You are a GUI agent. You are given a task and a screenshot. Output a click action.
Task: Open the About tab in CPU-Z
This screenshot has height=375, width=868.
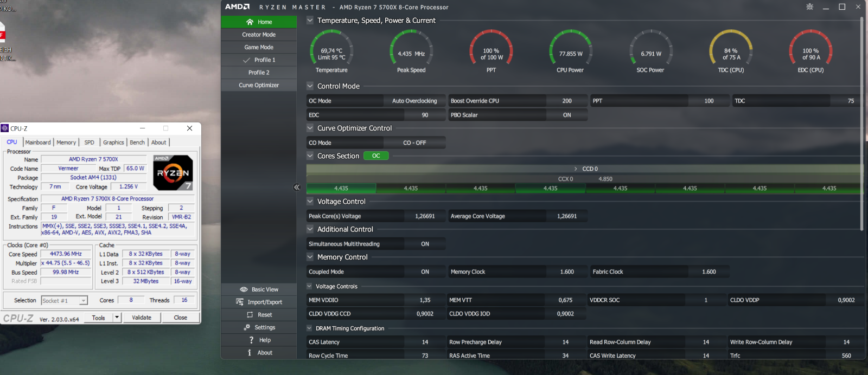tap(159, 143)
